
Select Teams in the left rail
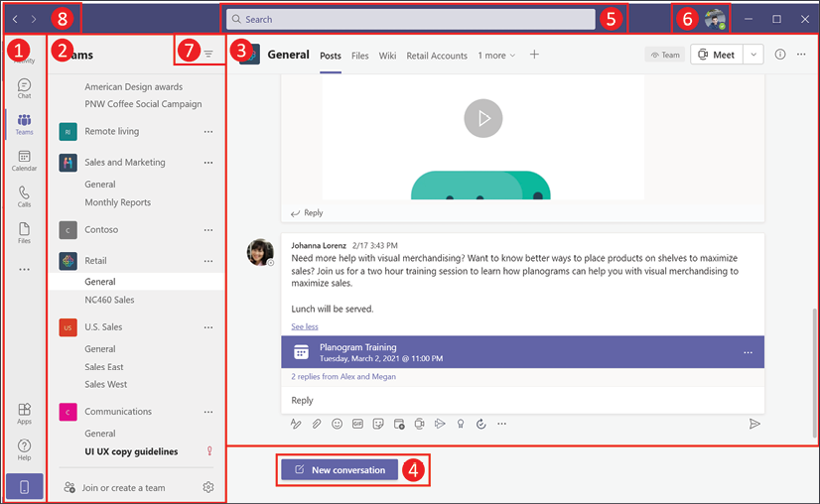click(24, 124)
